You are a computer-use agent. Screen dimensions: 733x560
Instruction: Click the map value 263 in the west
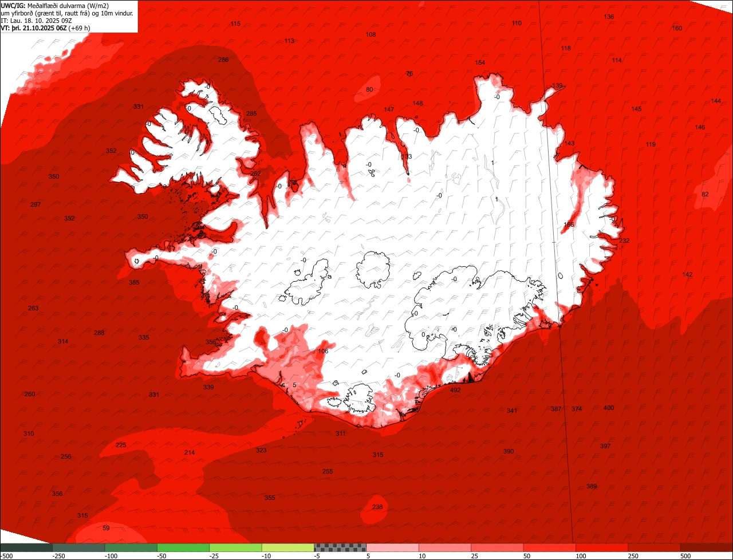click(33, 308)
